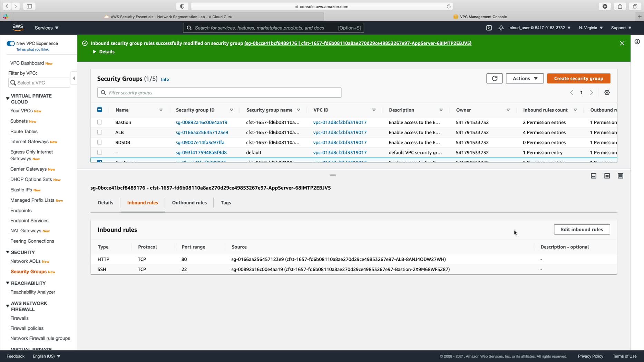Set split panel to minimized view
This screenshot has width=644, height=362.
[x=594, y=176]
